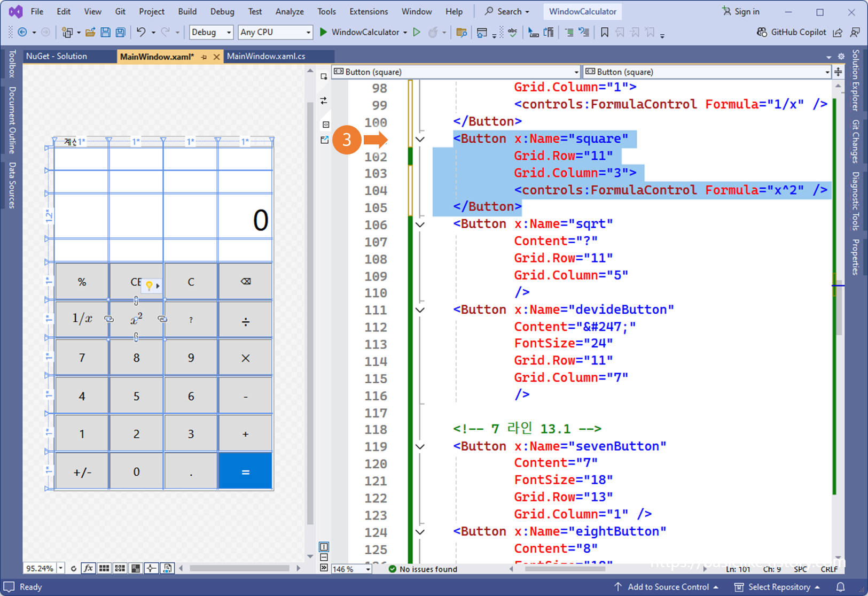This screenshot has width=868, height=596.
Task: Open the Solution Explorer side tab
Action: pos(856,80)
